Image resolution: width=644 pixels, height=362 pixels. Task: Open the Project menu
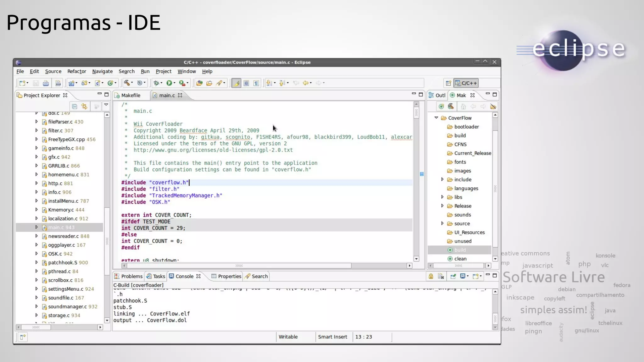164,71
